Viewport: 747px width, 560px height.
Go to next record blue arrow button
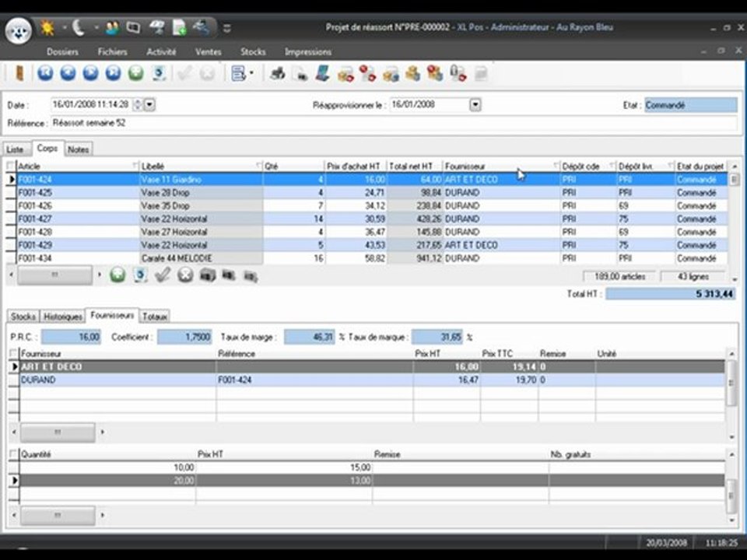[x=90, y=73]
